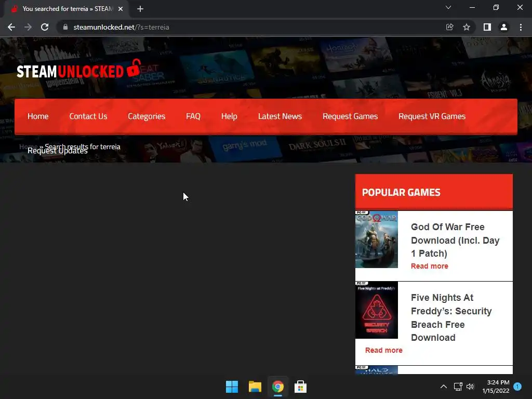Show hidden system tray icons
This screenshot has width=532, height=399.
(x=444, y=387)
